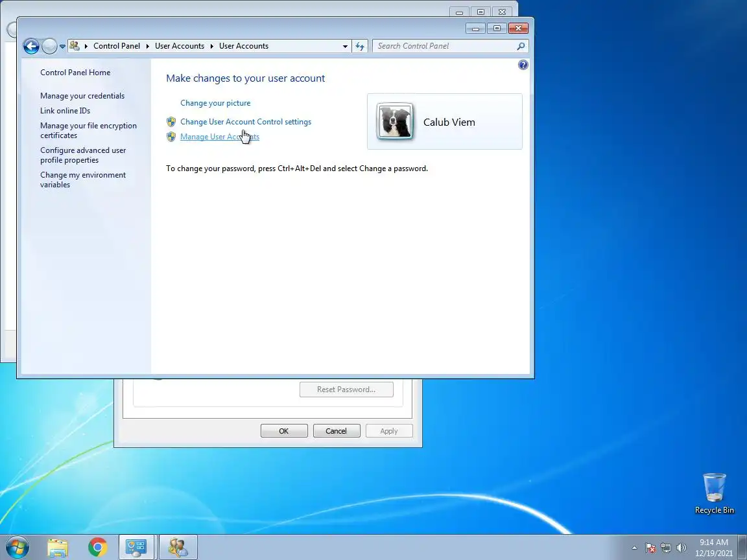The height and width of the screenshot is (560, 747).
Task: Click Change your picture link
Action: 215,103
